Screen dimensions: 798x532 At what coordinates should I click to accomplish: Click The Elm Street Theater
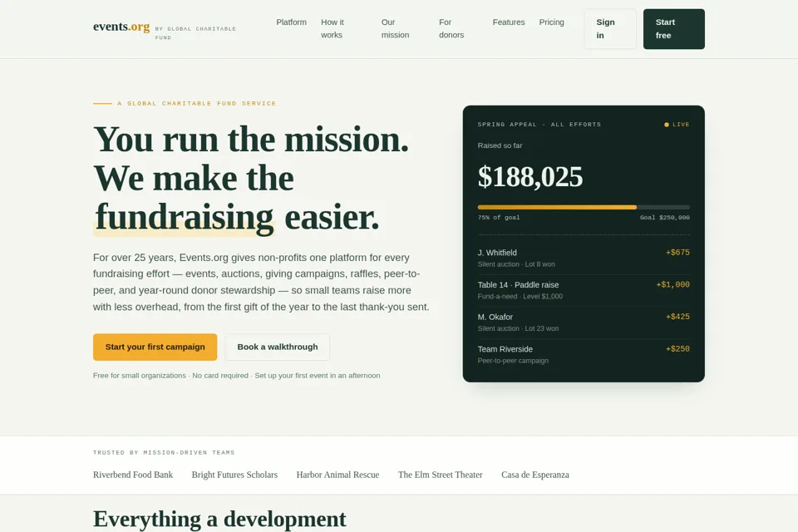click(x=441, y=475)
